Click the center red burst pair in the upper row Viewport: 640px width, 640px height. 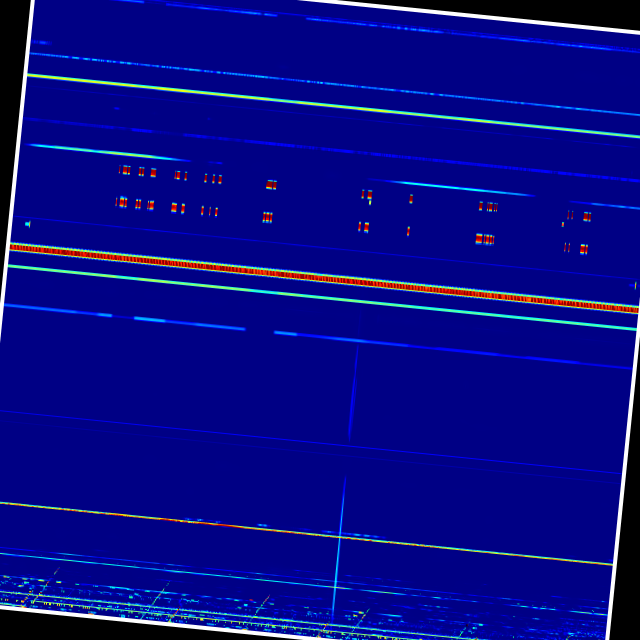point(367,195)
